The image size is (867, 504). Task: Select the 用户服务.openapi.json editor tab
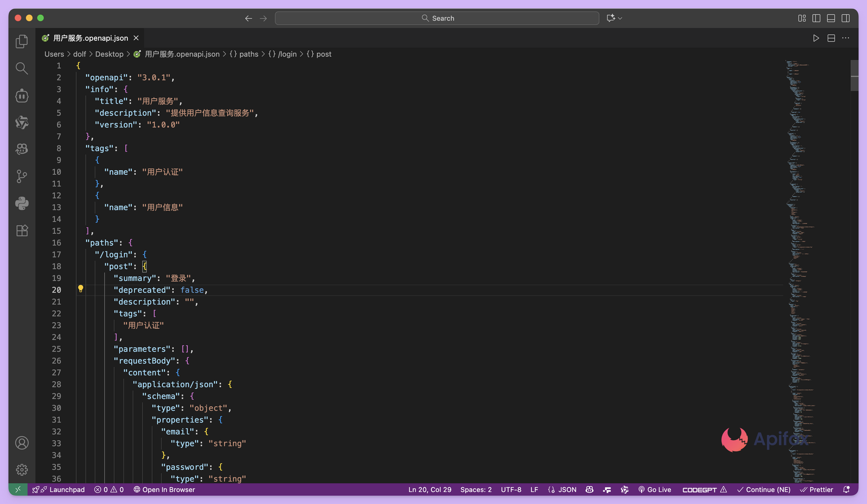click(x=90, y=38)
